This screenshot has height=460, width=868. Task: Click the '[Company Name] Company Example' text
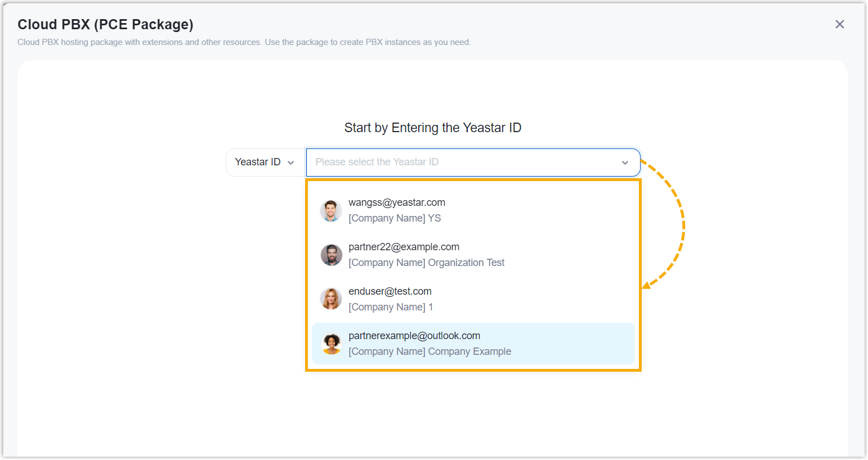429,351
